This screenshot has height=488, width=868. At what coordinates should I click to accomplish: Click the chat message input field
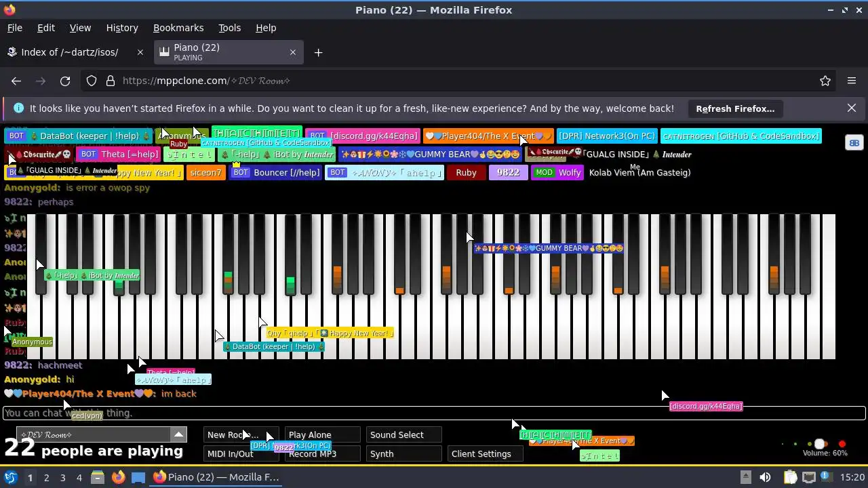coord(434,413)
